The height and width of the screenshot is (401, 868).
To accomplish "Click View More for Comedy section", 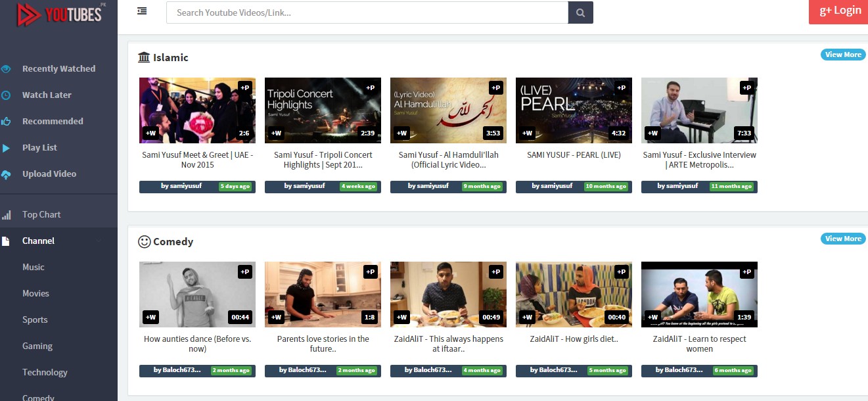I will coord(843,239).
